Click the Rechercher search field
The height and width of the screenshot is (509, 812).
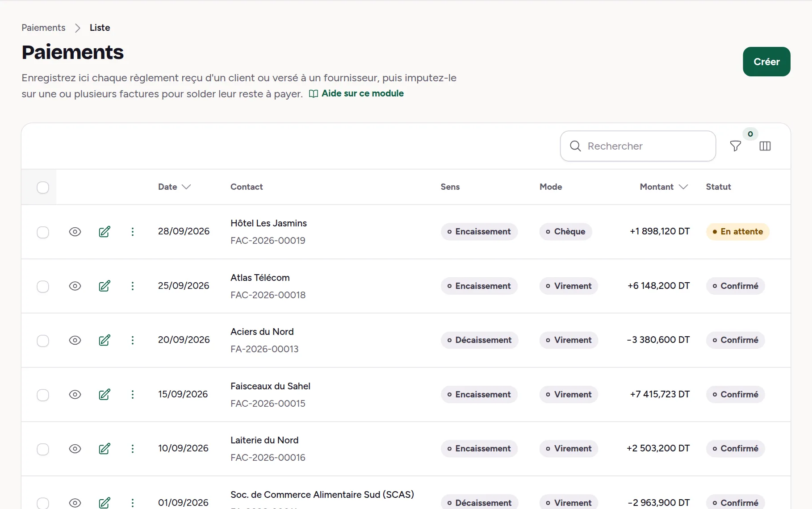point(638,146)
